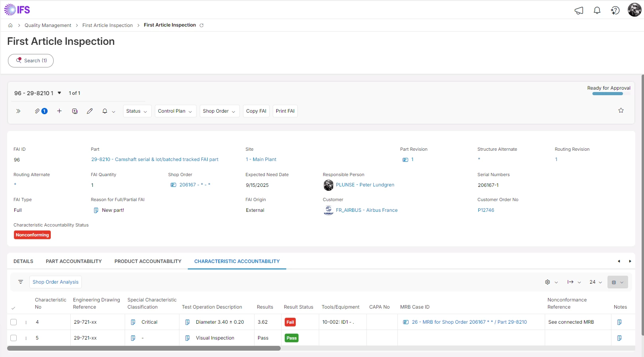
Task: Open MRB case 26 link
Action: [x=469, y=322]
